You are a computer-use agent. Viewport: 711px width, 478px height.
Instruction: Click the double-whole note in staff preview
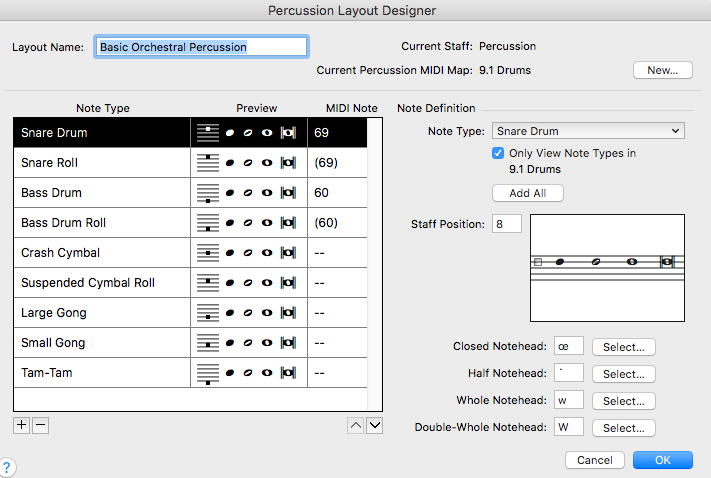[x=667, y=262]
